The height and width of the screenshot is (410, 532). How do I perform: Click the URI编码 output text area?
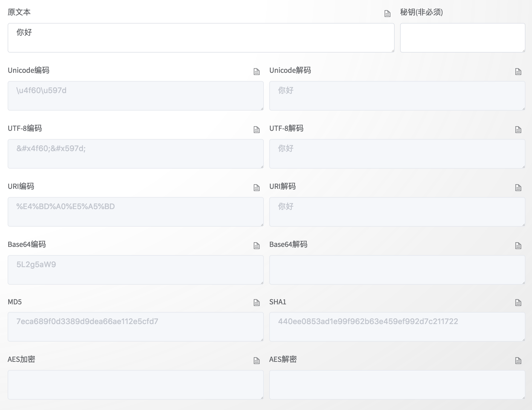pos(135,212)
